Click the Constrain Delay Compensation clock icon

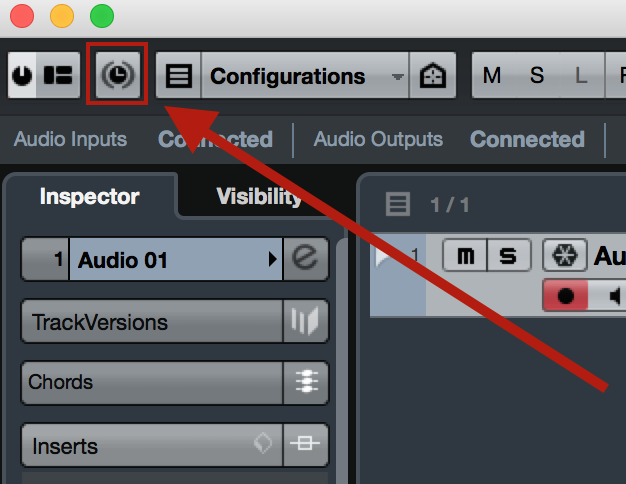118,75
